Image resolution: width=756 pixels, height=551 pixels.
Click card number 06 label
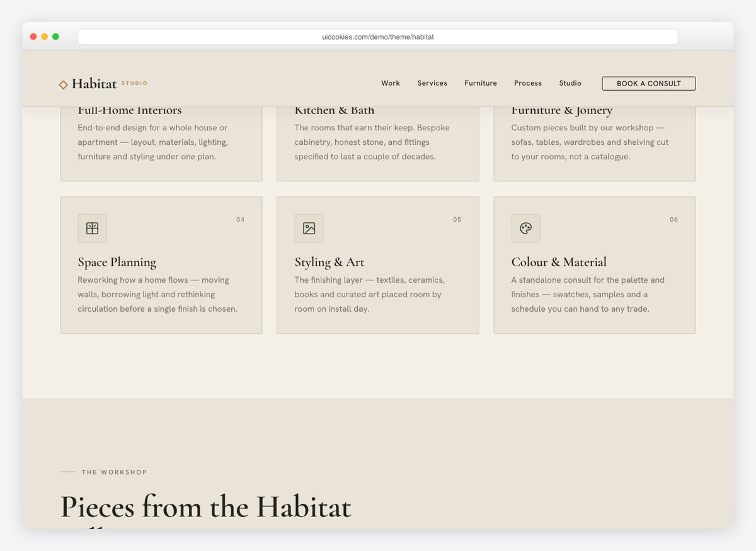click(x=674, y=220)
